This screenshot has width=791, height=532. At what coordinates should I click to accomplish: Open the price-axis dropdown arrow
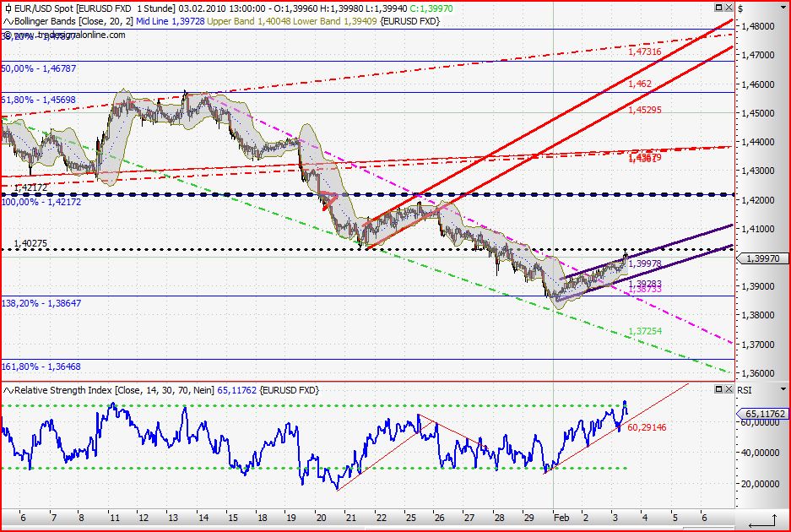tap(783, 7)
